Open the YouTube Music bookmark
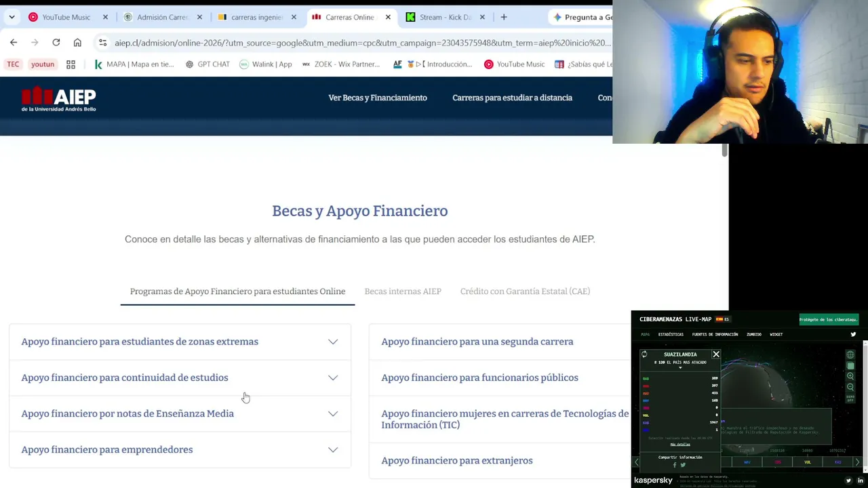The image size is (868, 488). [515, 64]
